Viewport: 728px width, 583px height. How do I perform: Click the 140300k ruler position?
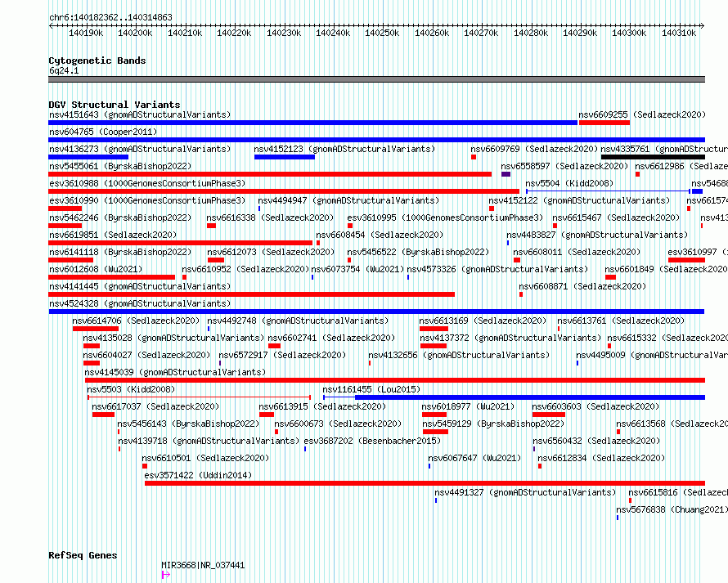(x=629, y=33)
